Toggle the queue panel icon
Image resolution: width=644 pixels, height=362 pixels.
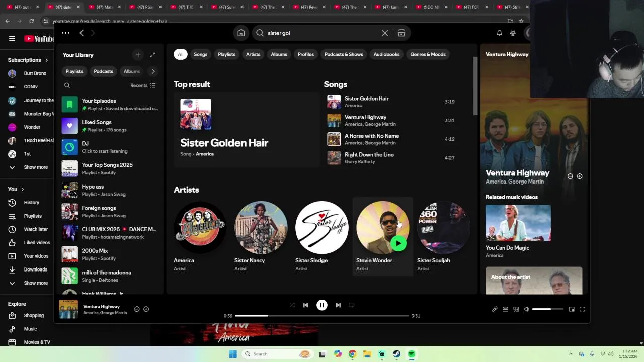(506, 309)
